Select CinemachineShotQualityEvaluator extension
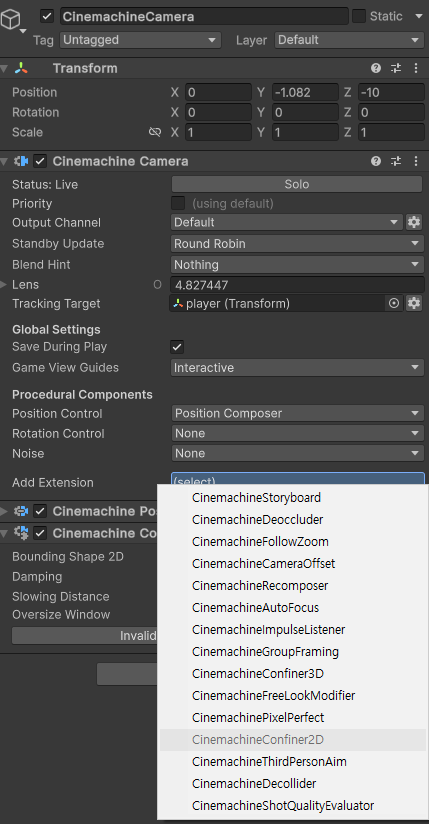The height and width of the screenshot is (824, 429). [x=293, y=806]
